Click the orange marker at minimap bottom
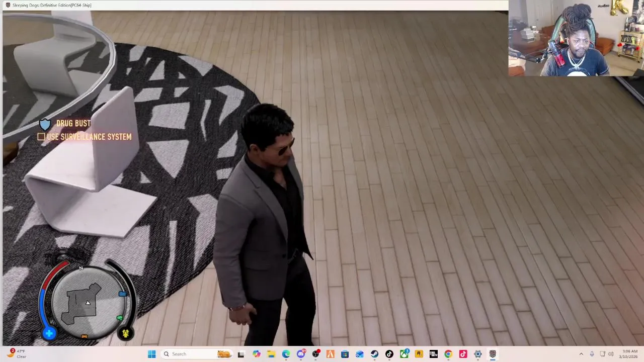The width and height of the screenshot is (644, 362). pos(84,336)
